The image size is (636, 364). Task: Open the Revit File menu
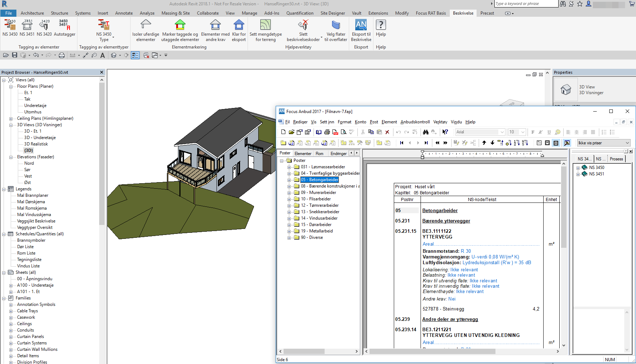(x=9, y=13)
